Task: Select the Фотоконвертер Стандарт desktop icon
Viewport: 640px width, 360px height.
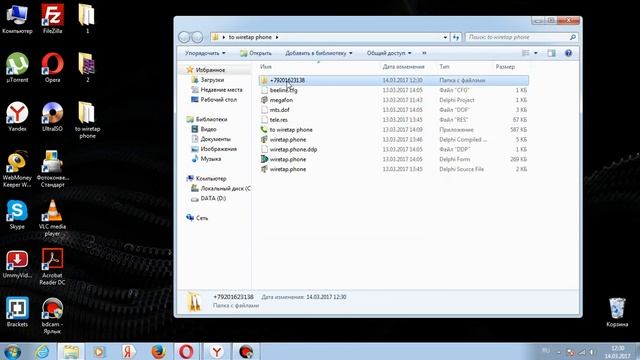Action: (52, 169)
